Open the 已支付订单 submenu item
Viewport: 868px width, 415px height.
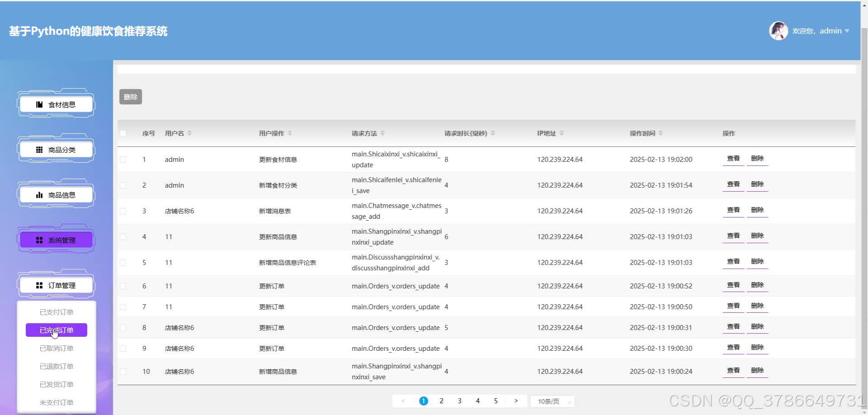click(x=57, y=312)
